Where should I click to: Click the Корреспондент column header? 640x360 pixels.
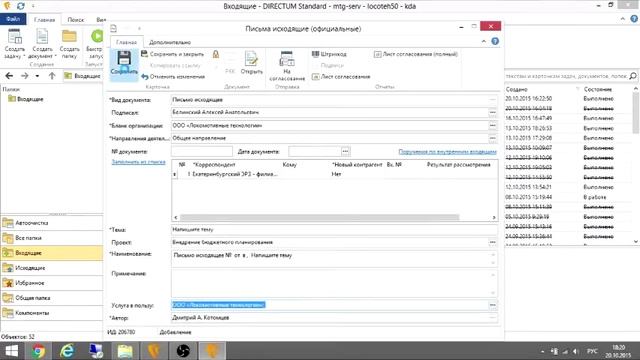click(x=215, y=164)
